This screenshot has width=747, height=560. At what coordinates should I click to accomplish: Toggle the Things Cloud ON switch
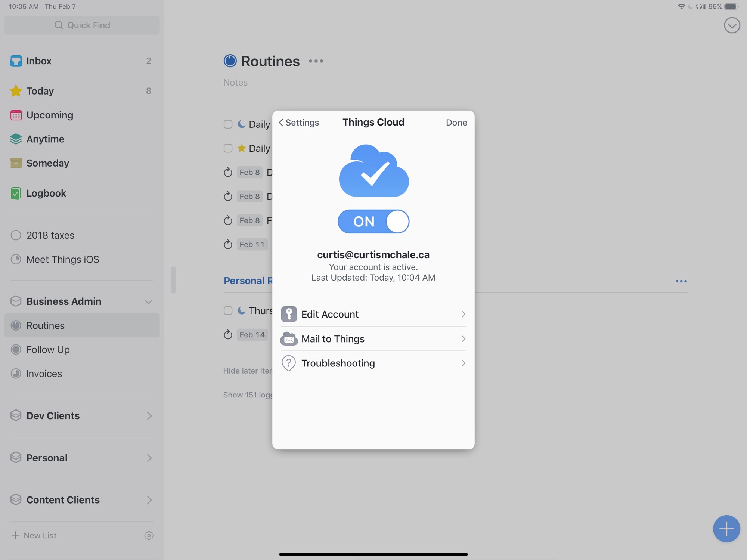pos(373,222)
